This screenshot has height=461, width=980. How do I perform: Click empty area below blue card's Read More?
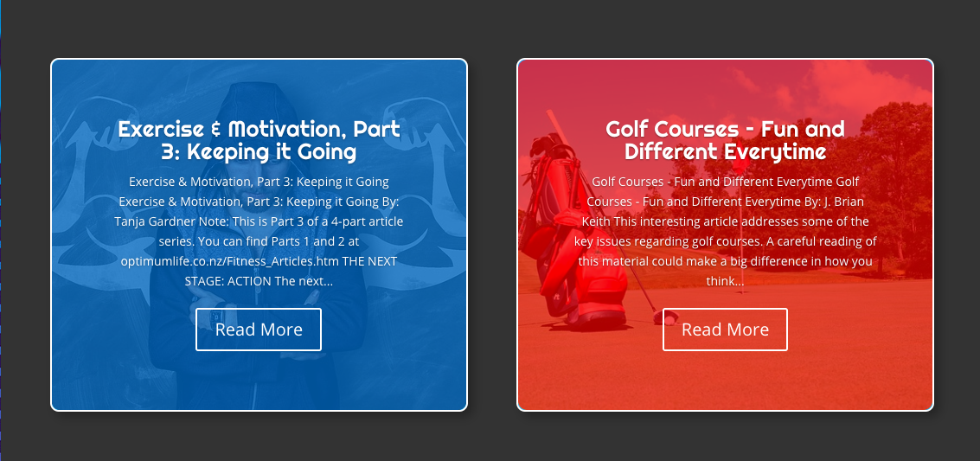[259, 381]
